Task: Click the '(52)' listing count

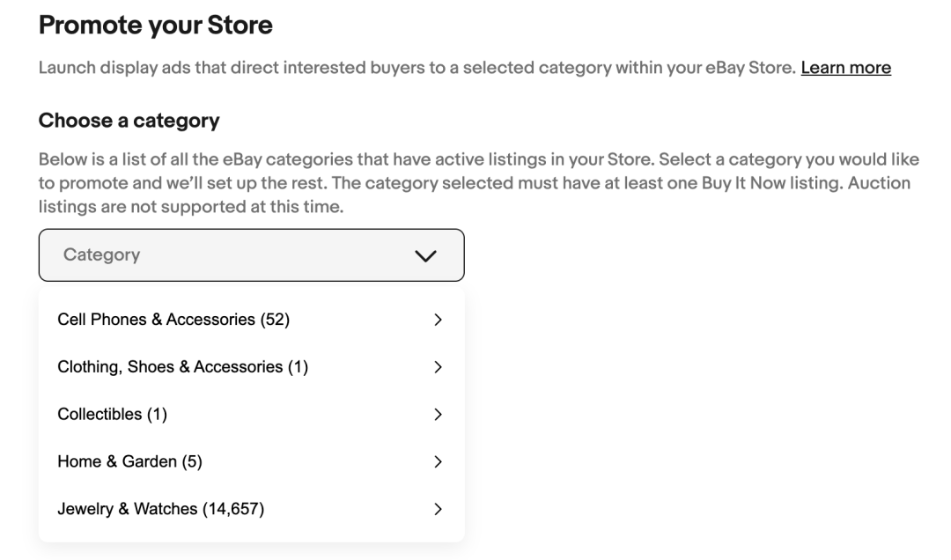Action: coord(275,320)
